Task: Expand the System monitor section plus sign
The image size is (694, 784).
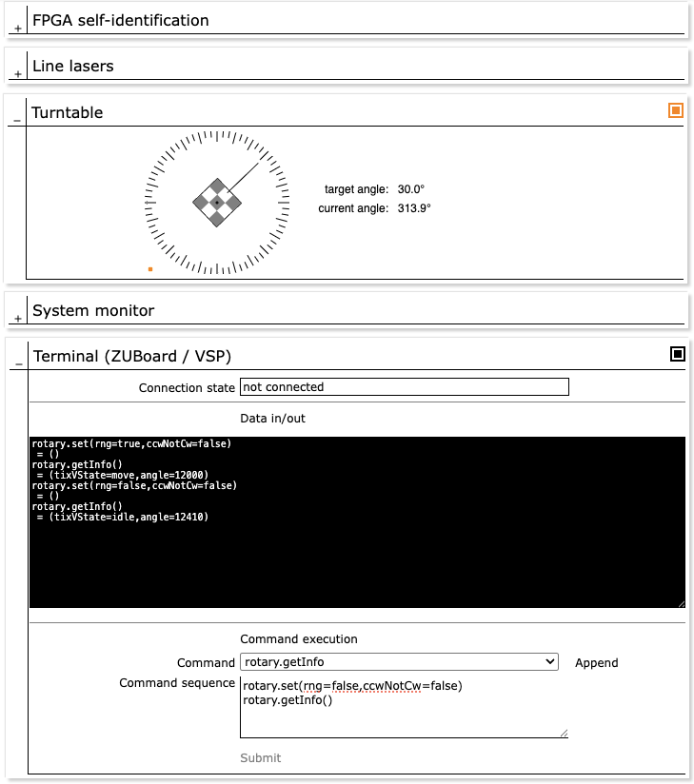Action: [17, 319]
